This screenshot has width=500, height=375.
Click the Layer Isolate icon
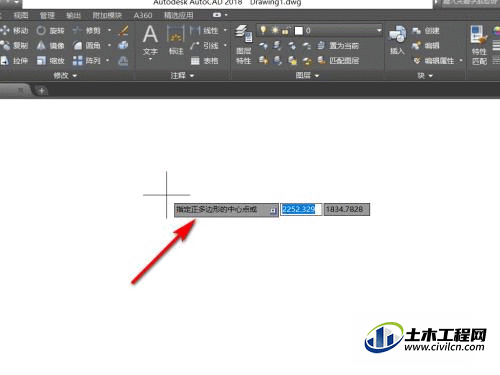coord(277,45)
